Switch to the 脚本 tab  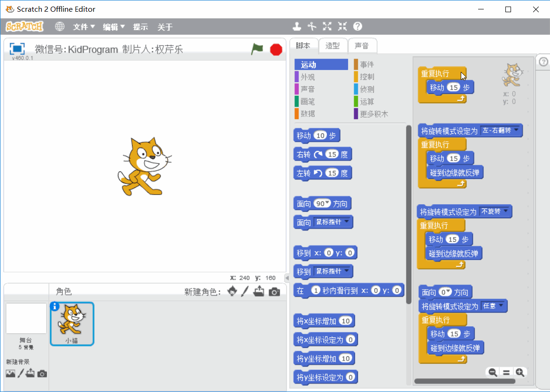(x=303, y=46)
